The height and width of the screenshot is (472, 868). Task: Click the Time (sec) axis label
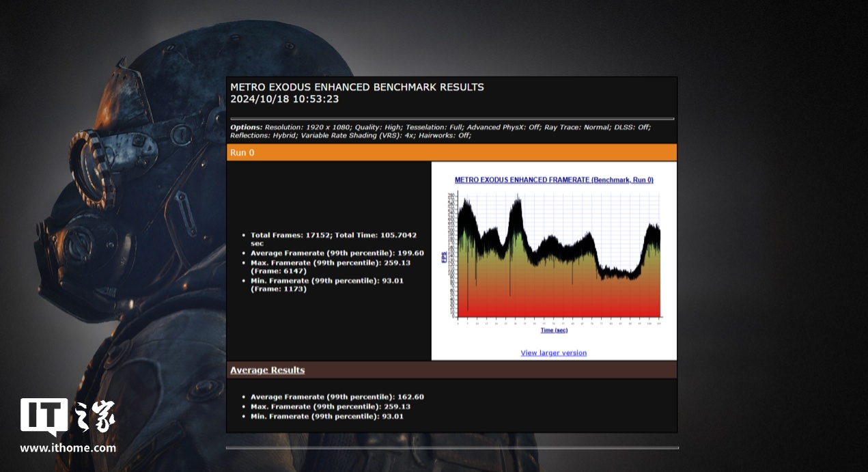coord(554,331)
